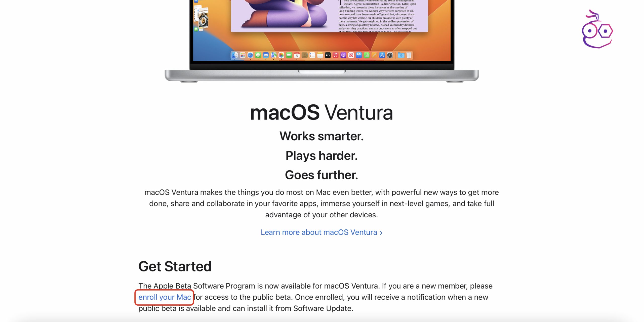Click the Mail envelope icon
This screenshot has height=322, width=644.
click(x=266, y=55)
